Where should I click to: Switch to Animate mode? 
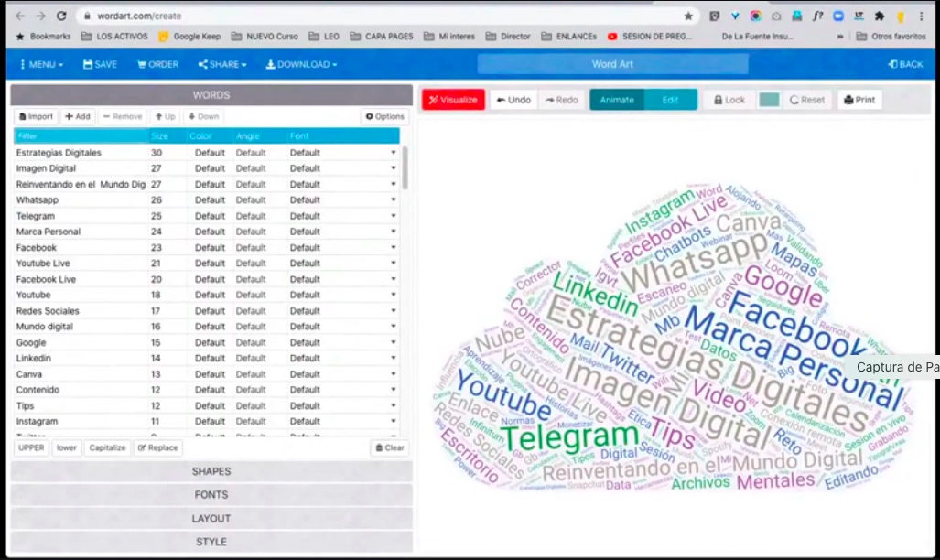coord(616,100)
